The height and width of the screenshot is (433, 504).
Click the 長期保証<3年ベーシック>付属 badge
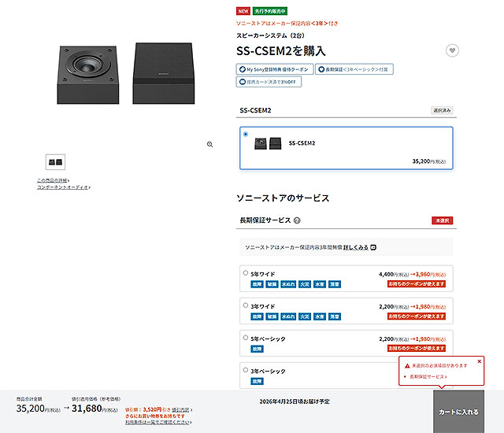tap(354, 69)
